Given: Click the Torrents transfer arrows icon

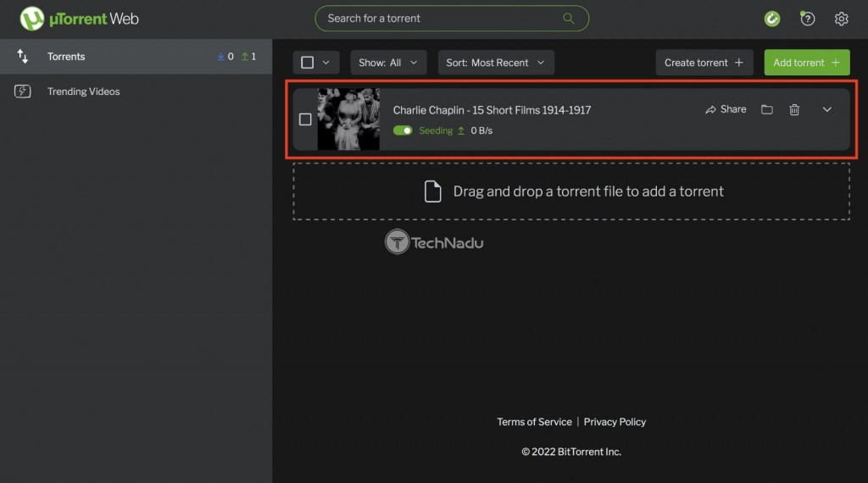Looking at the screenshot, I should [22, 57].
